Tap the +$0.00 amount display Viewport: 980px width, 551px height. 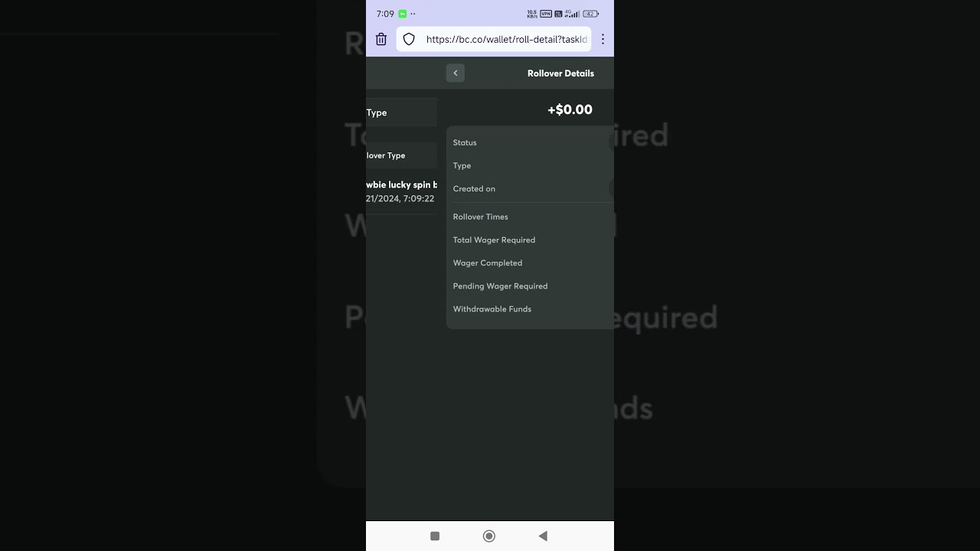coord(570,109)
